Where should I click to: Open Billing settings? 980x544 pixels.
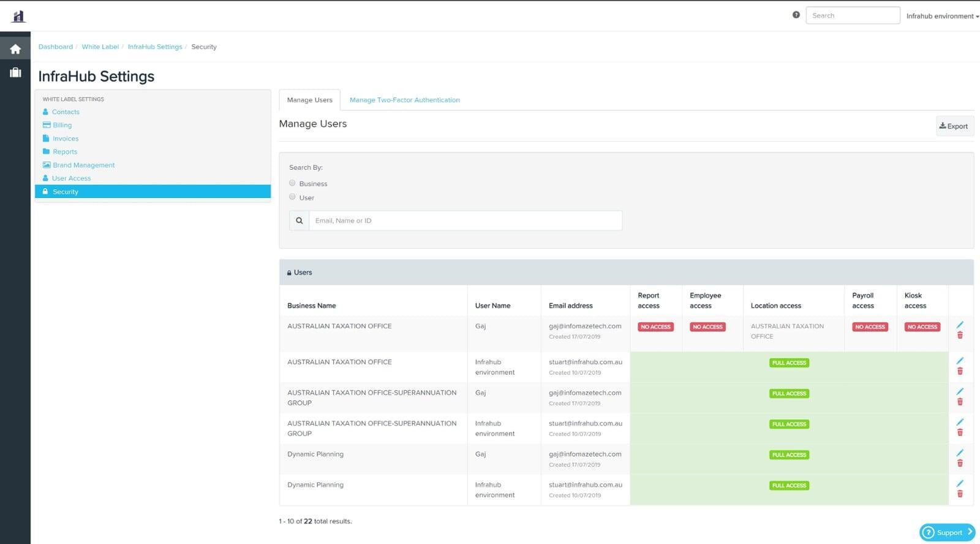[62, 125]
